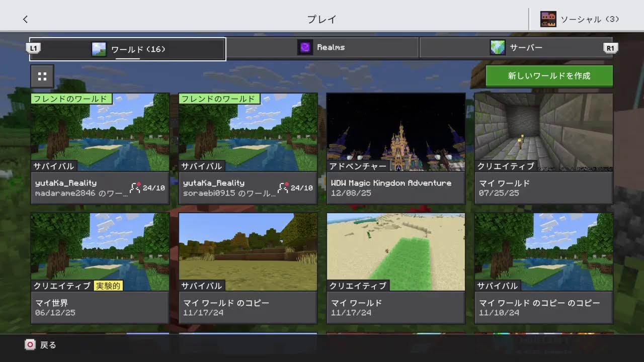This screenshot has width=644, height=362.
Task: Switch to the サーバー tab
Action: coord(516,48)
